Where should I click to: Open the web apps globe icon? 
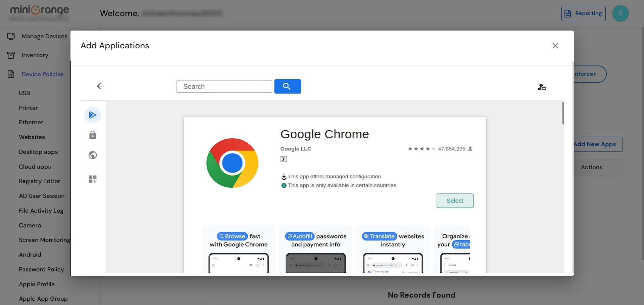[x=93, y=155]
